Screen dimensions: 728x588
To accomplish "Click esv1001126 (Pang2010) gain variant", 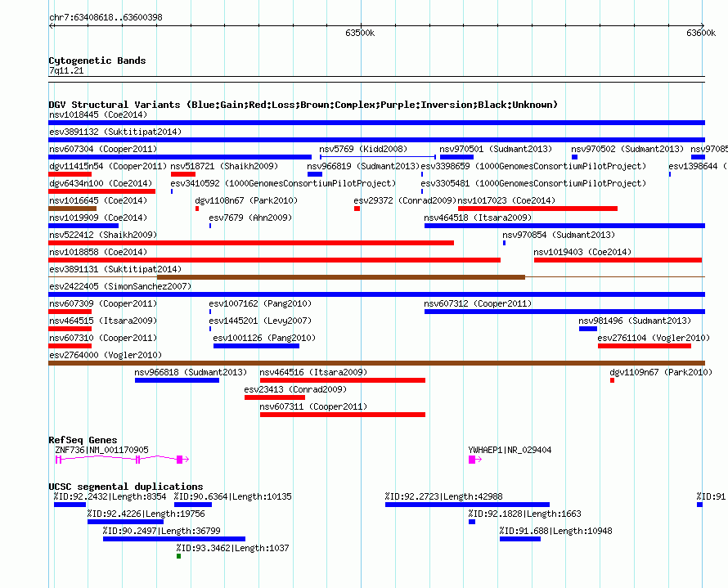I will 256,346.
